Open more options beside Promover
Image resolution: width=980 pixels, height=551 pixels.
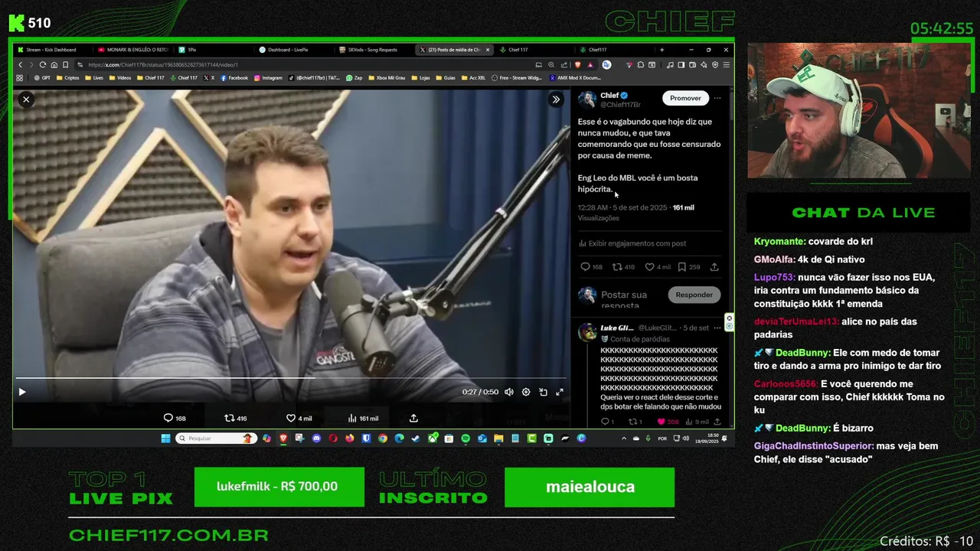(x=717, y=98)
